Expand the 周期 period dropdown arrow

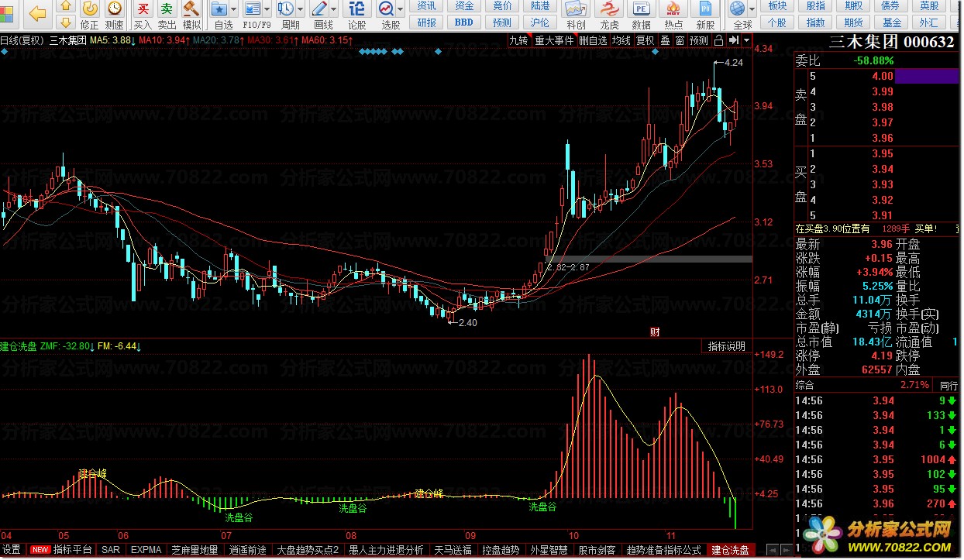pos(301,10)
